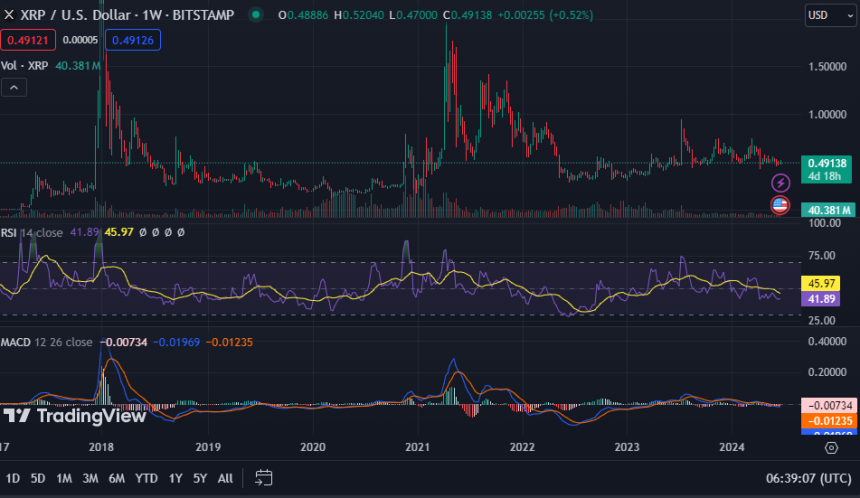Click the US flag event icon

pos(781,205)
